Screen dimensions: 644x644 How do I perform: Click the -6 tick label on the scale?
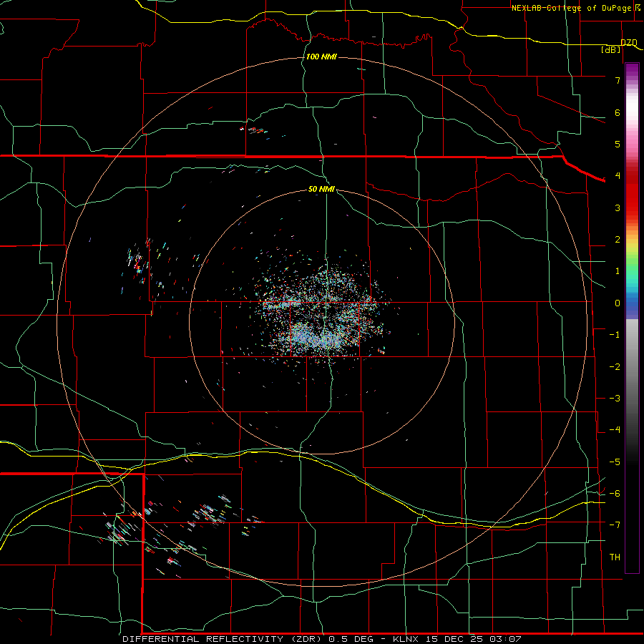615,494
